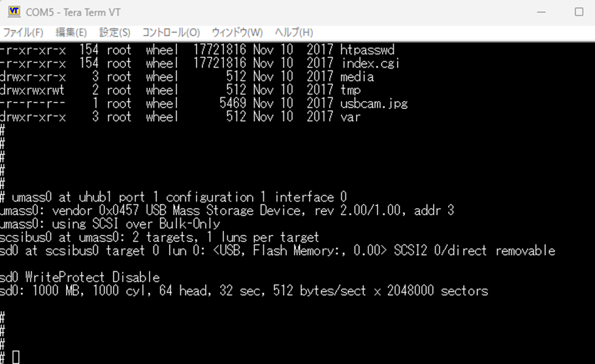The image size is (595, 364).
Task: Click the htpasswd filename in the listing
Action: point(368,50)
